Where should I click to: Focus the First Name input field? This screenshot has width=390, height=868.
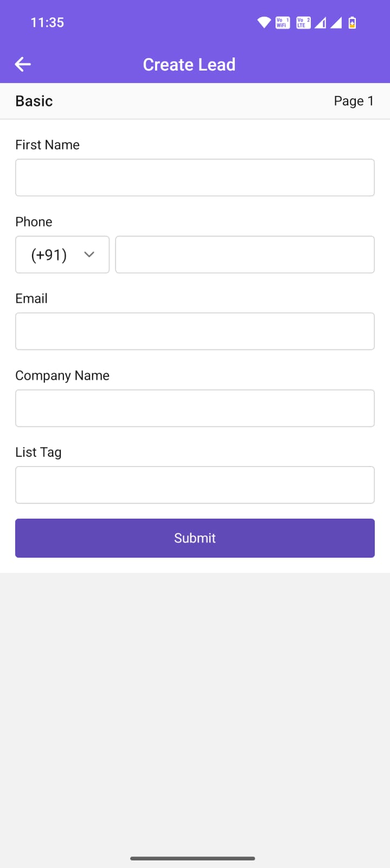coord(195,177)
